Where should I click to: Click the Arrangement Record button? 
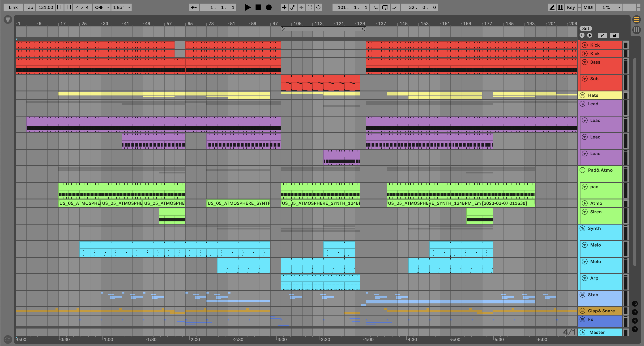(x=269, y=8)
